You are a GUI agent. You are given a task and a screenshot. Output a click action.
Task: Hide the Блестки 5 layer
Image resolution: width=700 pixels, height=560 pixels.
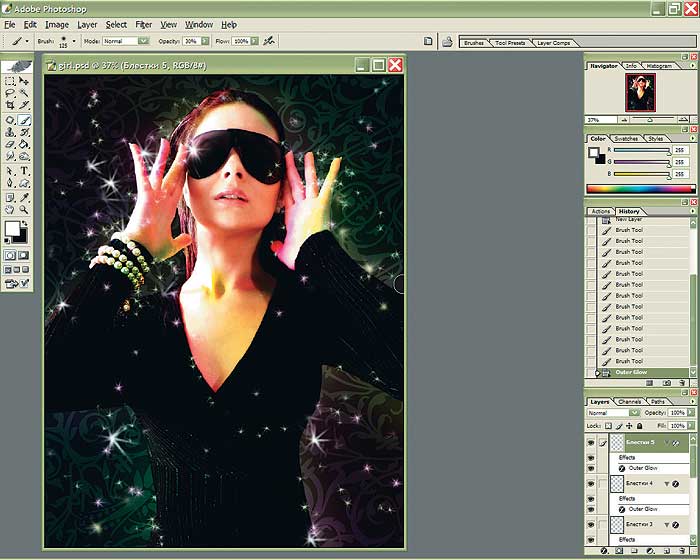(591, 443)
